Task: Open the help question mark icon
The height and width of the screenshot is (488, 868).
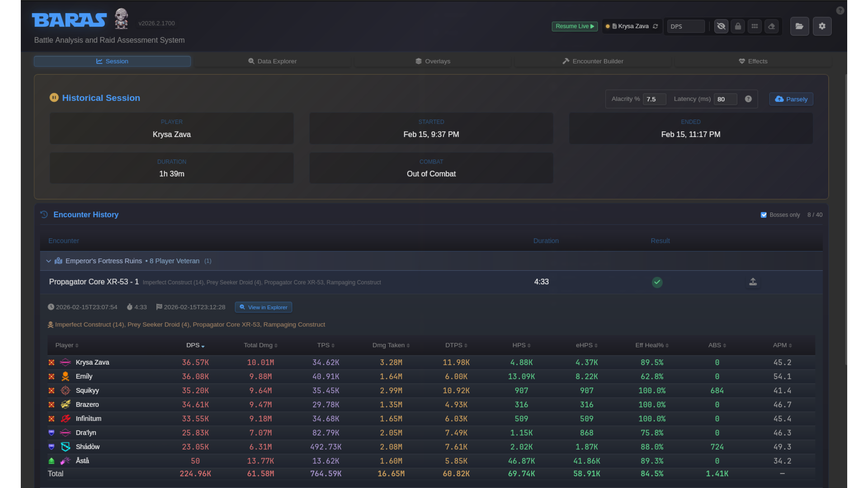Action: 840,10
